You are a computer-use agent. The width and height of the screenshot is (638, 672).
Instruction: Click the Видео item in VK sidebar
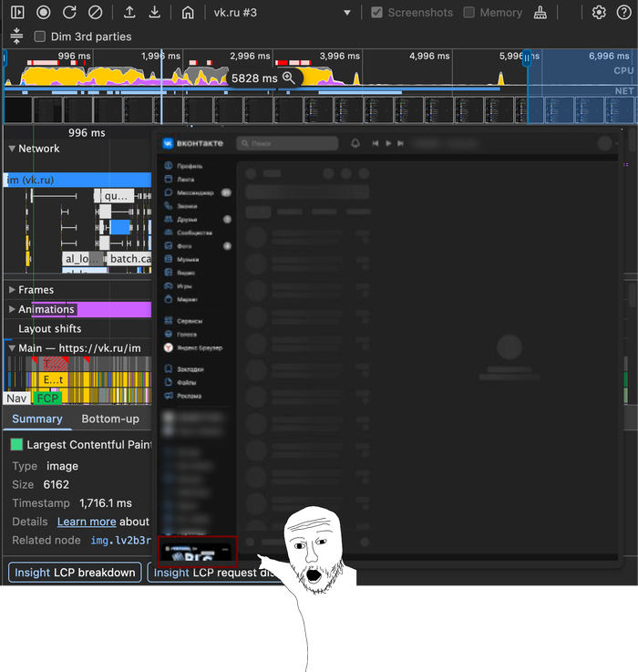(x=186, y=273)
